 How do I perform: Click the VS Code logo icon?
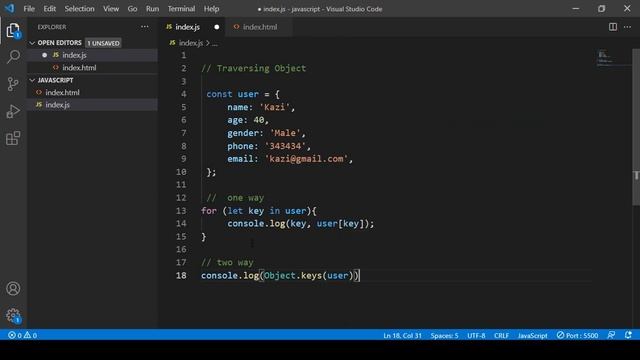tap(9, 8)
